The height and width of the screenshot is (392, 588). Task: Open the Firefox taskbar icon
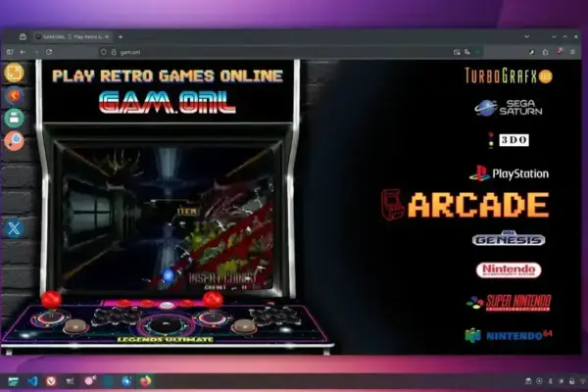tap(145, 381)
